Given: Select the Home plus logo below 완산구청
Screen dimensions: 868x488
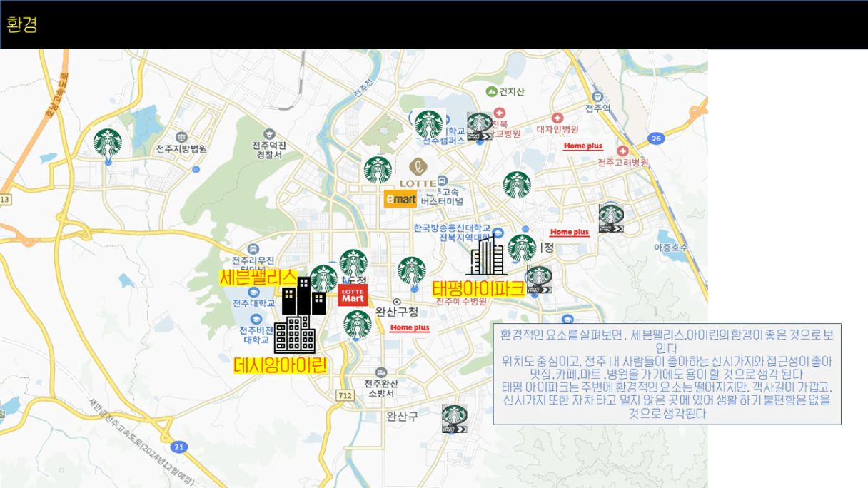Looking at the screenshot, I should coord(410,328).
